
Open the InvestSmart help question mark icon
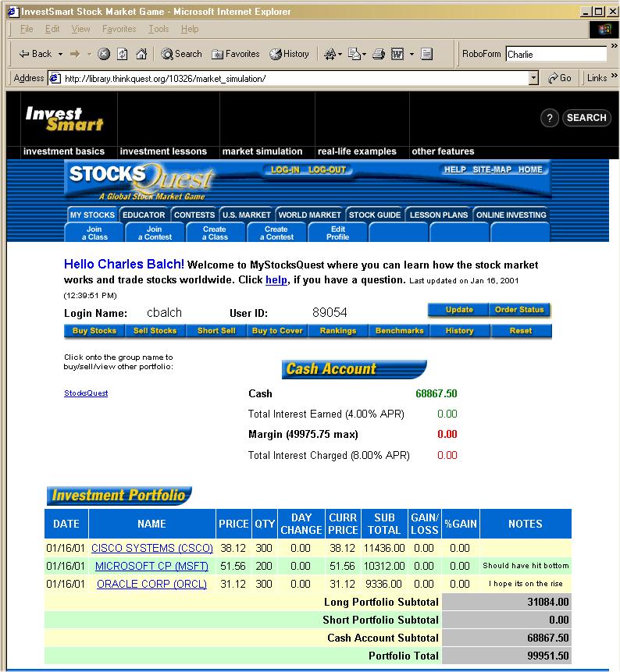point(550,118)
